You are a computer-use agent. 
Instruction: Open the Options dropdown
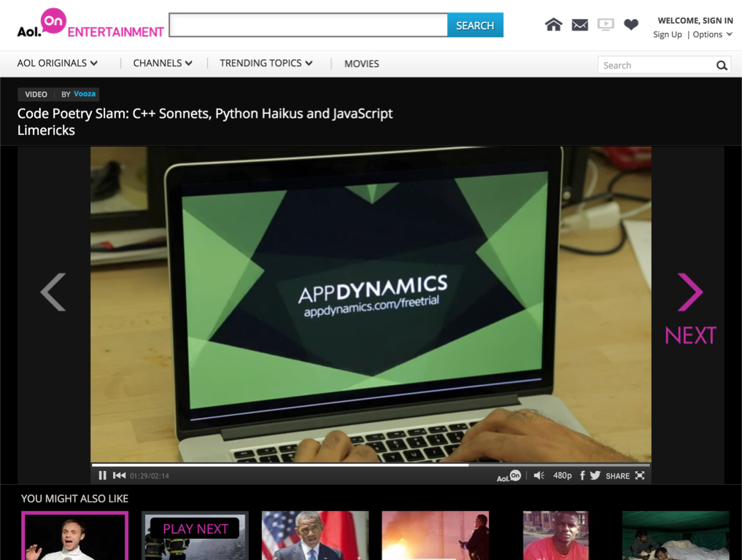click(712, 34)
